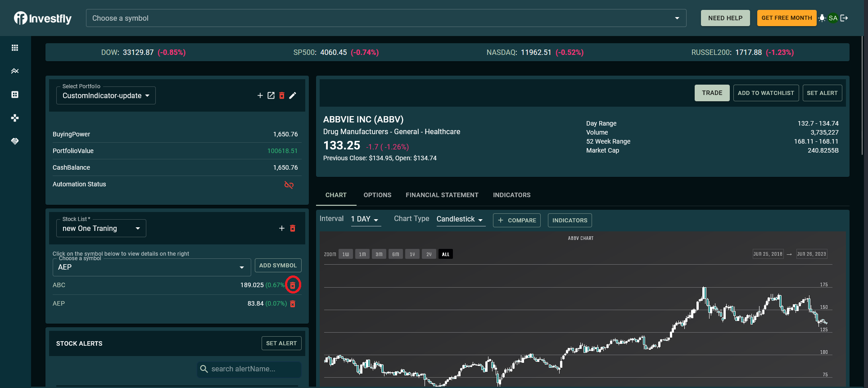Click the COMPARE button
Viewport: 868px width, 388px height.
[x=517, y=221]
